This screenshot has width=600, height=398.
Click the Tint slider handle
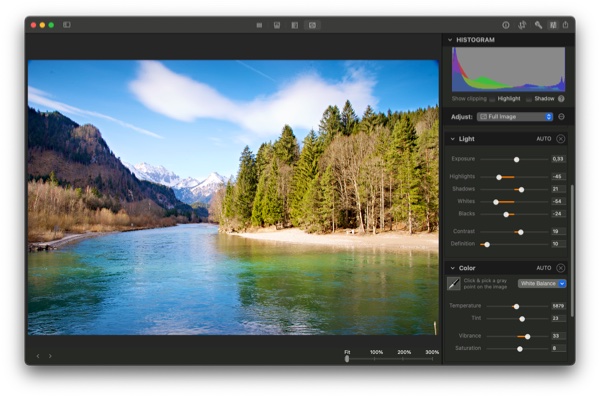pos(522,319)
